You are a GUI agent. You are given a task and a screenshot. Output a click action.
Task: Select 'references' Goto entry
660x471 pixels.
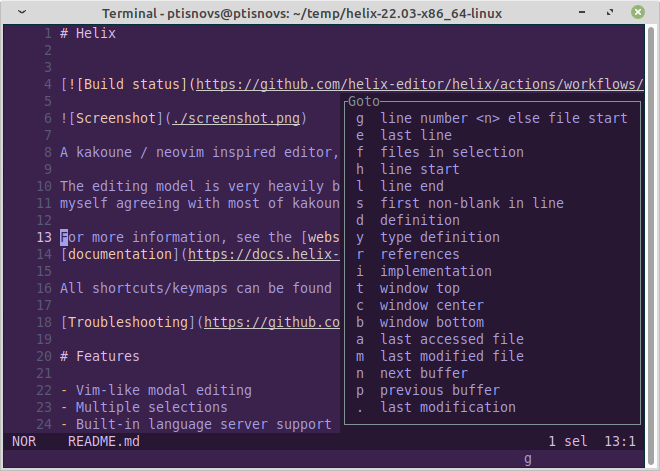[x=407, y=254]
